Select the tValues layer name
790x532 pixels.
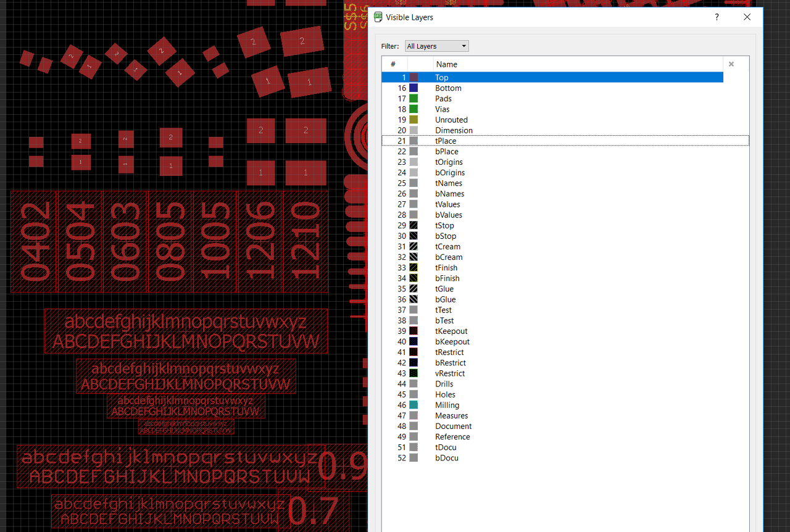click(x=447, y=204)
